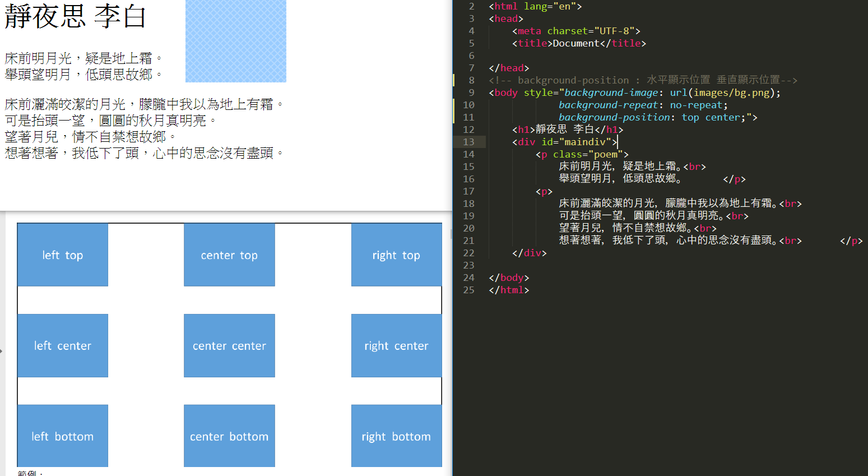The height and width of the screenshot is (476, 868).
Task: Click the checkered blue background image
Action: click(235, 41)
